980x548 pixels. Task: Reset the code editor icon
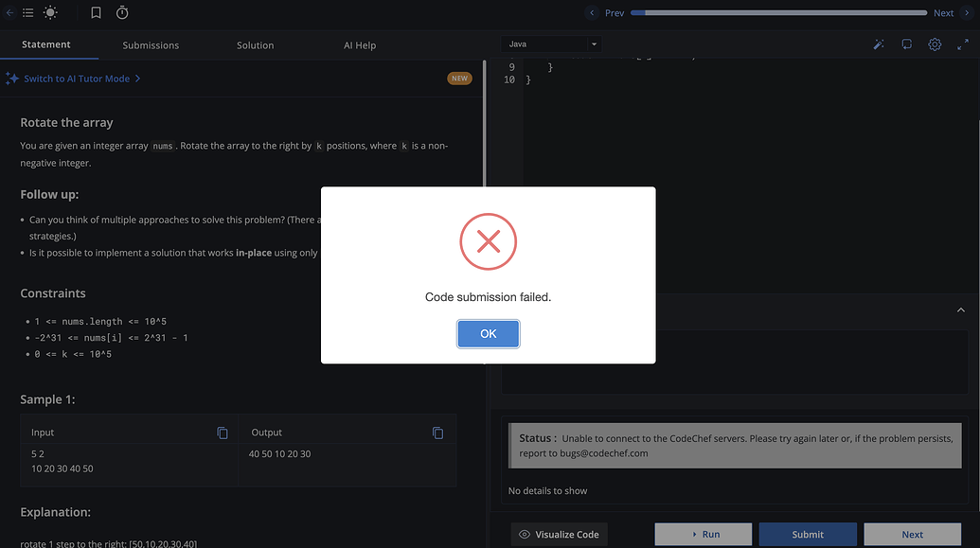pos(906,44)
